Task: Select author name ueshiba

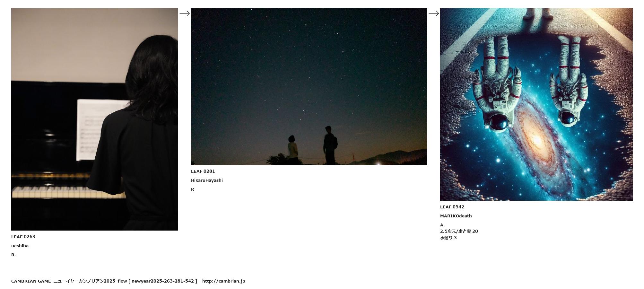Action: 20,246
